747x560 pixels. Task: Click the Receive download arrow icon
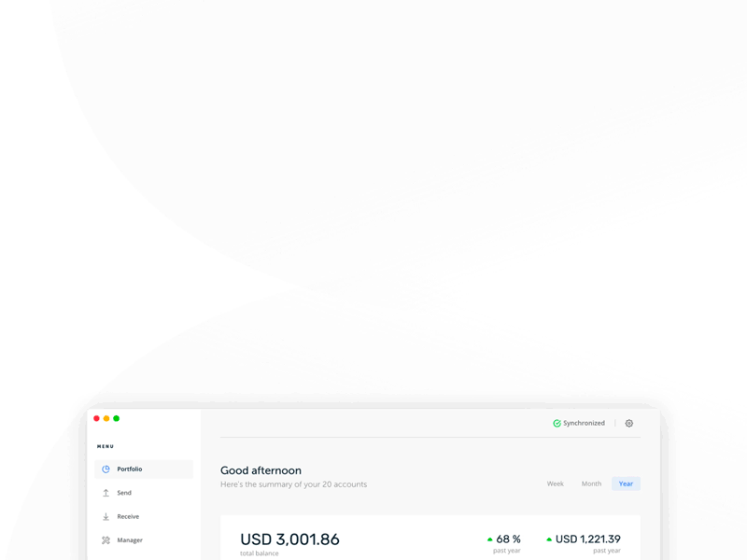[x=106, y=517]
